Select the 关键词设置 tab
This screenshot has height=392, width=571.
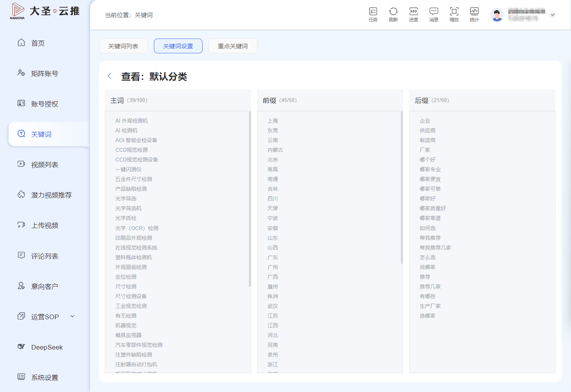click(x=178, y=46)
